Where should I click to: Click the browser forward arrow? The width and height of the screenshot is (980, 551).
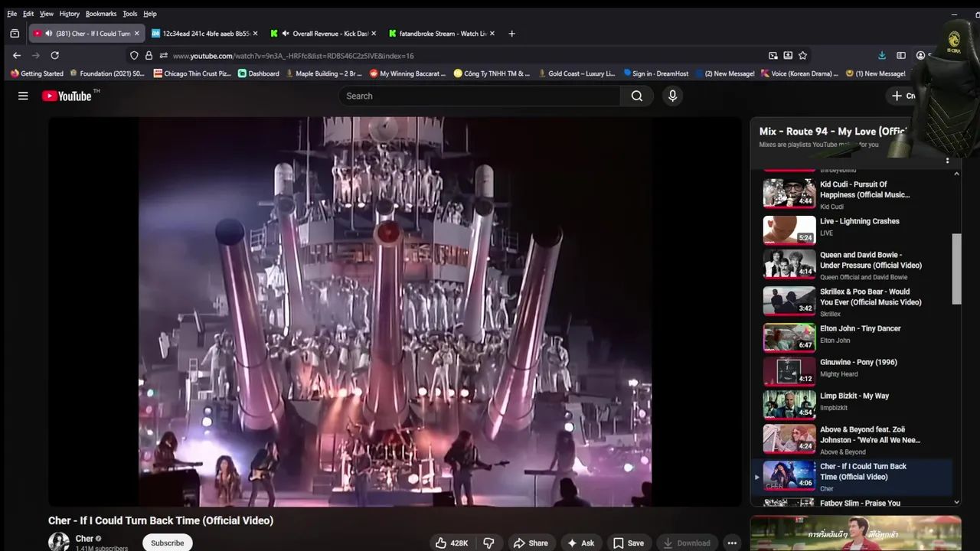tap(35, 55)
